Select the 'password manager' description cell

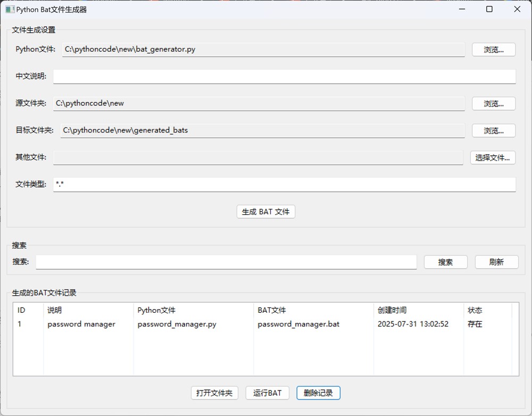pos(88,324)
